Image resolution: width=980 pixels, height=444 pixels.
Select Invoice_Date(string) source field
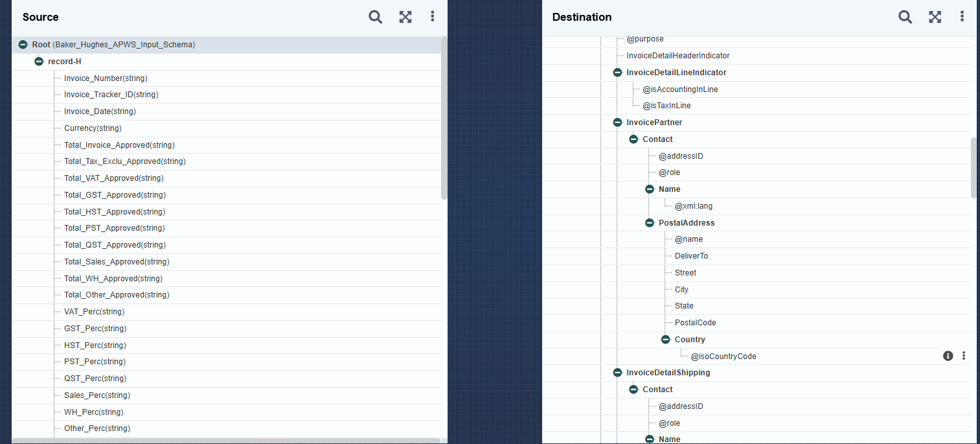point(100,111)
